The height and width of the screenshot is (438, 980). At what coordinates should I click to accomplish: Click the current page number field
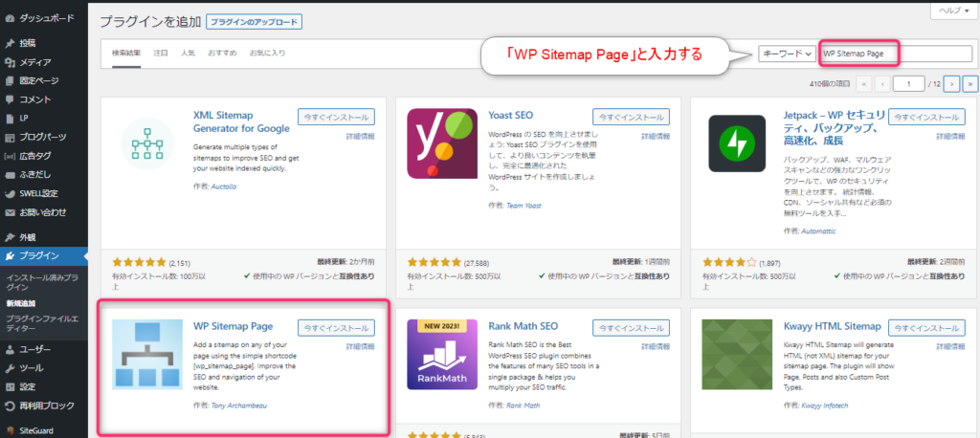(x=909, y=83)
